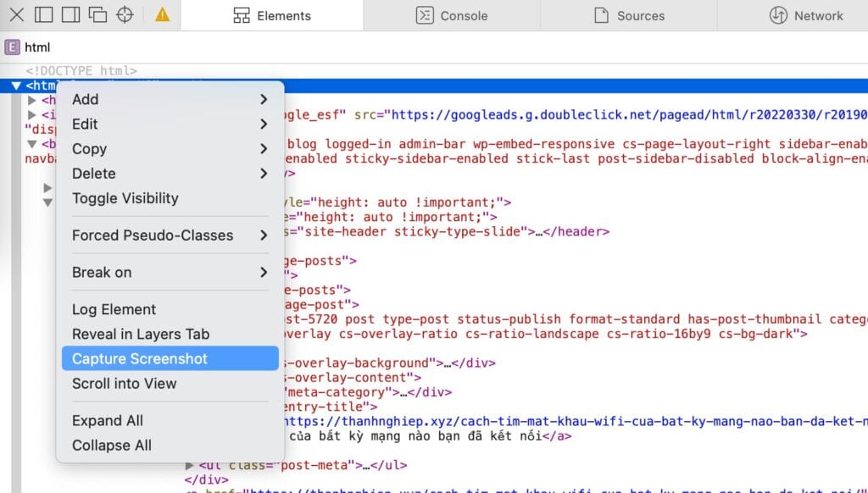
Task: Expand the ul post-meta node
Action: point(189,465)
